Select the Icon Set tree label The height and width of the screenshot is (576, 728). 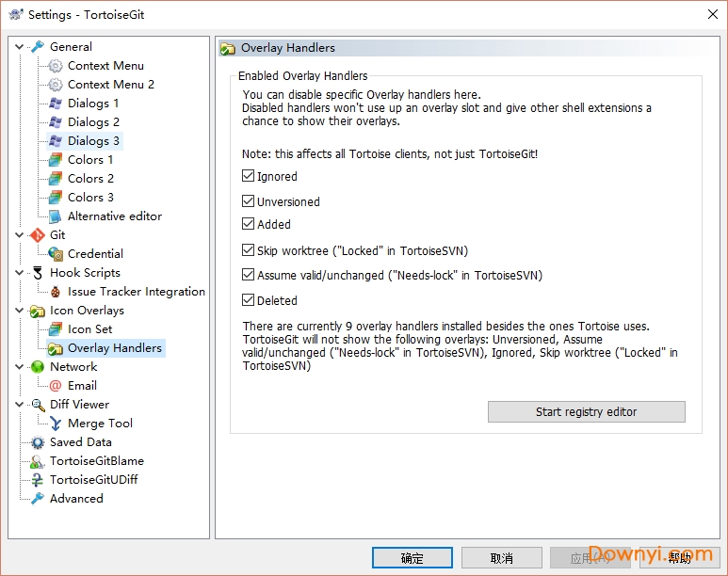click(x=90, y=329)
